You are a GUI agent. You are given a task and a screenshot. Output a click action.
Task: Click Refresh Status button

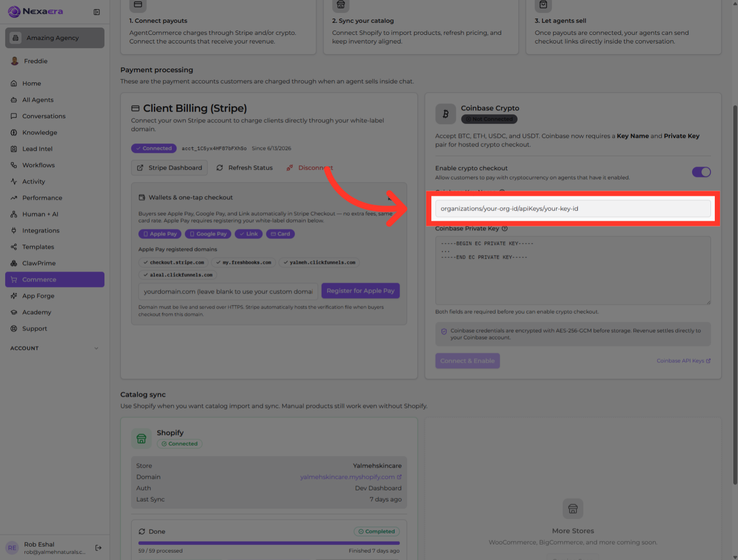point(244,167)
